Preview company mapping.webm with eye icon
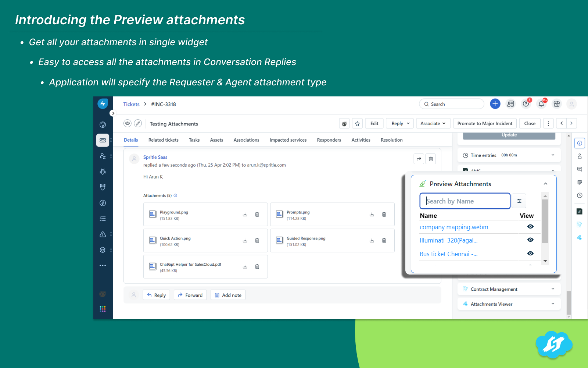This screenshot has height=368, width=588. pyautogui.click(x=530, y=227)
